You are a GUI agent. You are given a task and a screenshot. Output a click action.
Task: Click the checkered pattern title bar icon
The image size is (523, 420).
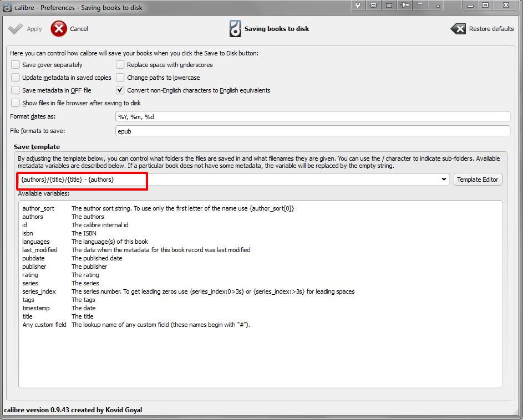389,6
